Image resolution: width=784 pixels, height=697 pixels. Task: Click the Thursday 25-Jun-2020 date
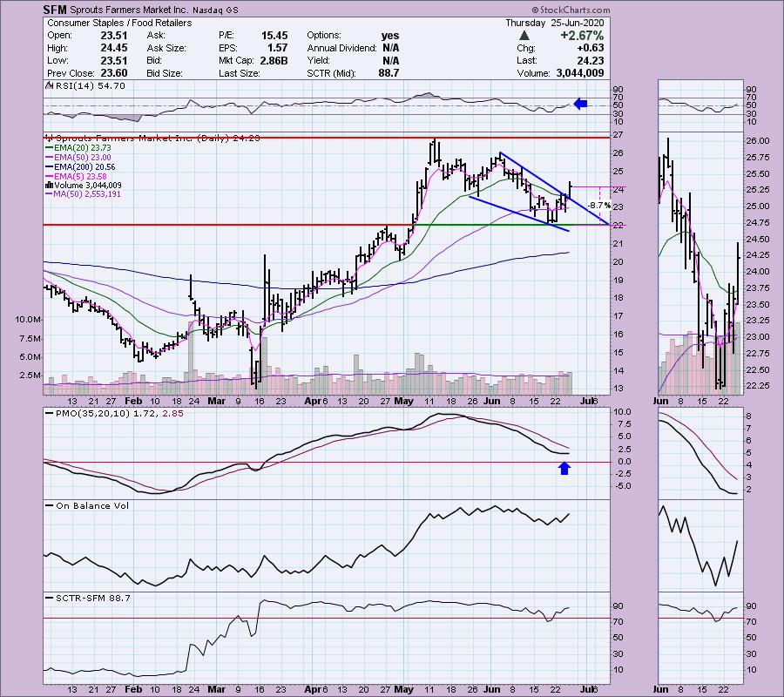tap(555, 23)
